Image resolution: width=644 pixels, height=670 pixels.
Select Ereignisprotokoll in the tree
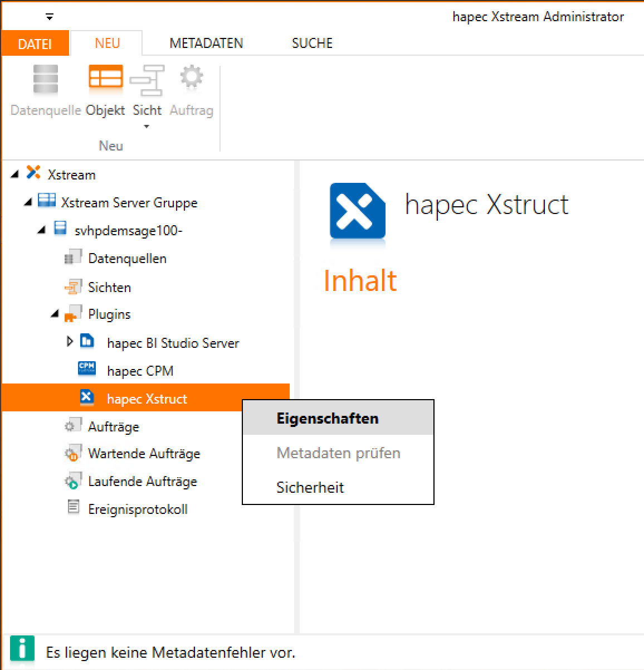coord(138,509)
